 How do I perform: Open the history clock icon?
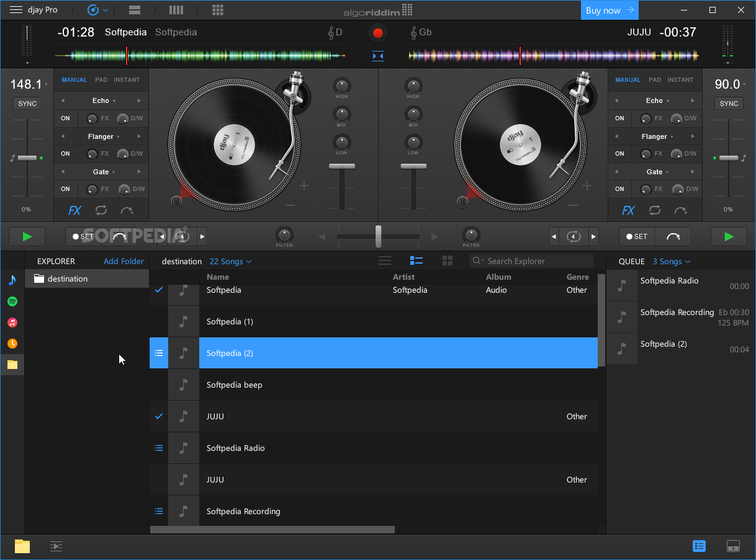pyautogui.click(x=12, y=343)
